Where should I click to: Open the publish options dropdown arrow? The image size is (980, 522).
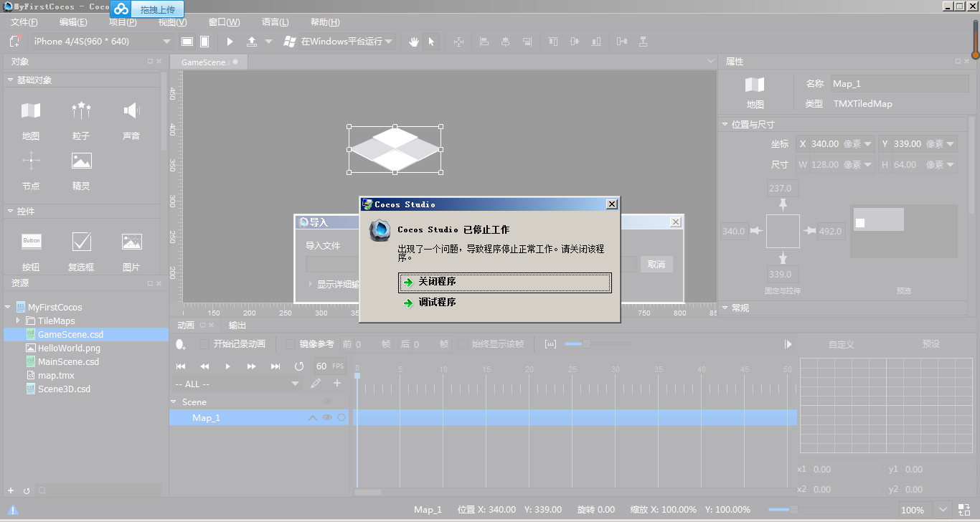[268, 42]
